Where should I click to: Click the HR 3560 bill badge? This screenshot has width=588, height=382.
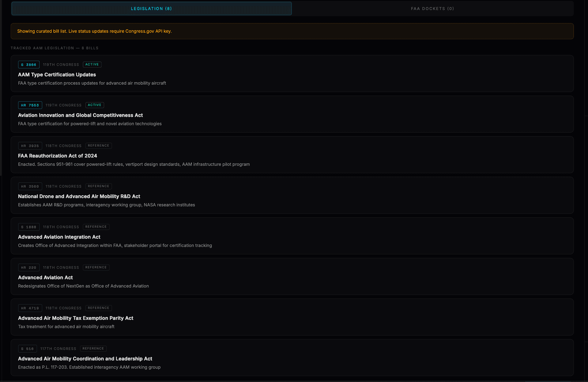pos(30,186)
